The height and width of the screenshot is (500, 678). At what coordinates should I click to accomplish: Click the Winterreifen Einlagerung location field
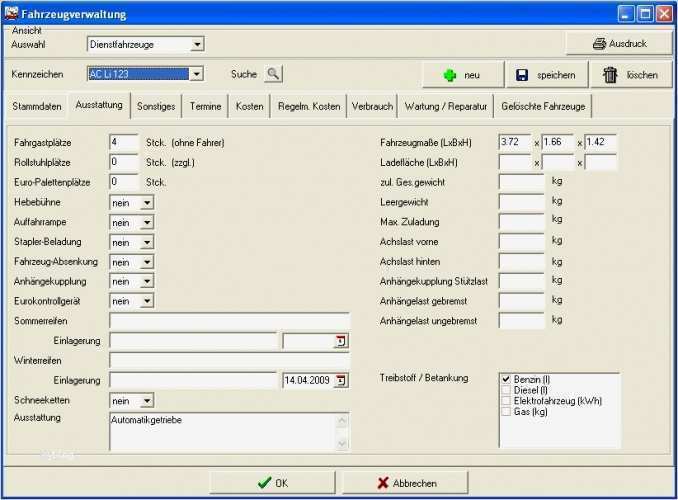click(193, 380)
